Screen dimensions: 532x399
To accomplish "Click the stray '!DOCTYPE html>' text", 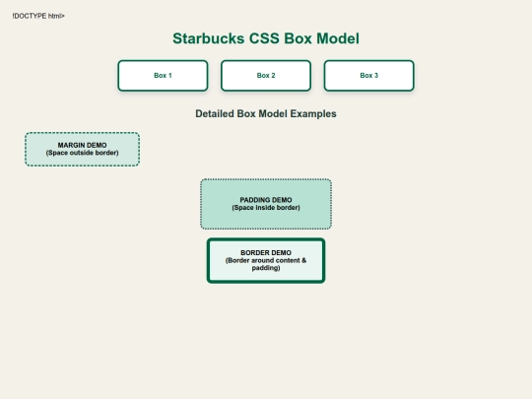I will pos(38,16).
